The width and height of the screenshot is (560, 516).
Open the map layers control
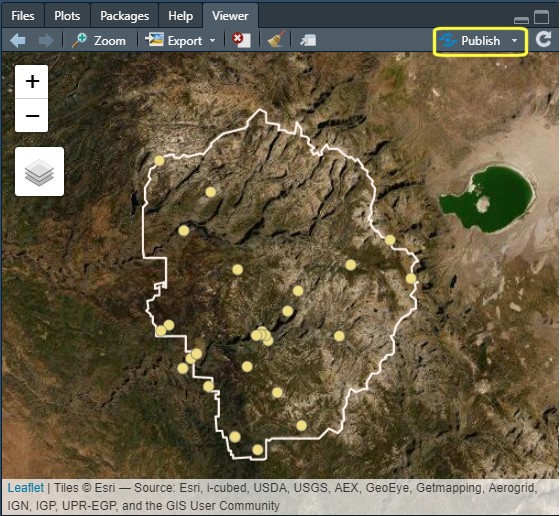39,171
